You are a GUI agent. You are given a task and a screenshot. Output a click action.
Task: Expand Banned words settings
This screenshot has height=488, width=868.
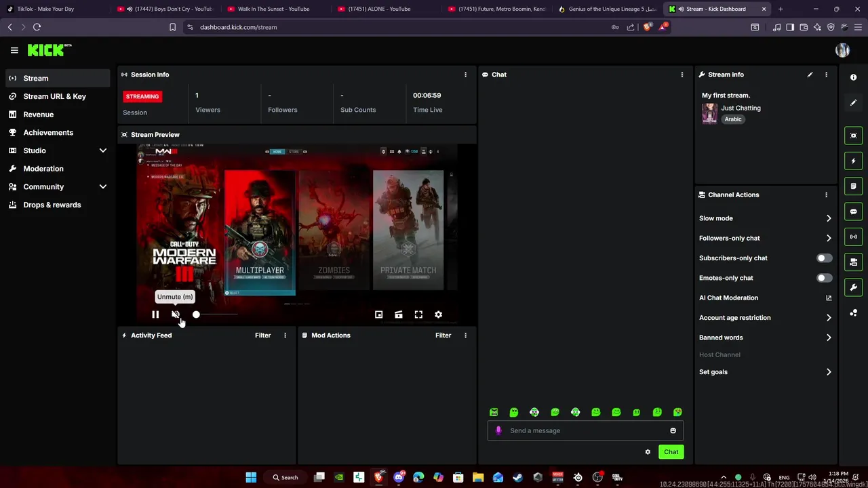(765, 338)
